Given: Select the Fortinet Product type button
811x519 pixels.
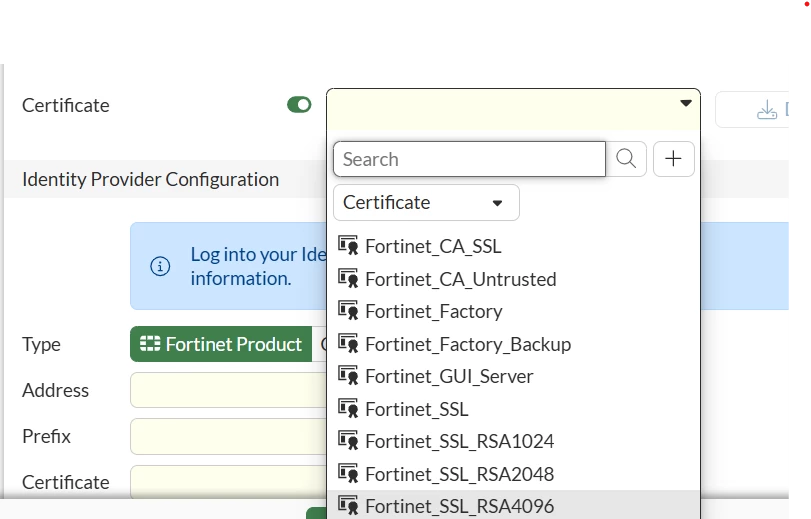Looking at the screenshot, I should (221, 344).
